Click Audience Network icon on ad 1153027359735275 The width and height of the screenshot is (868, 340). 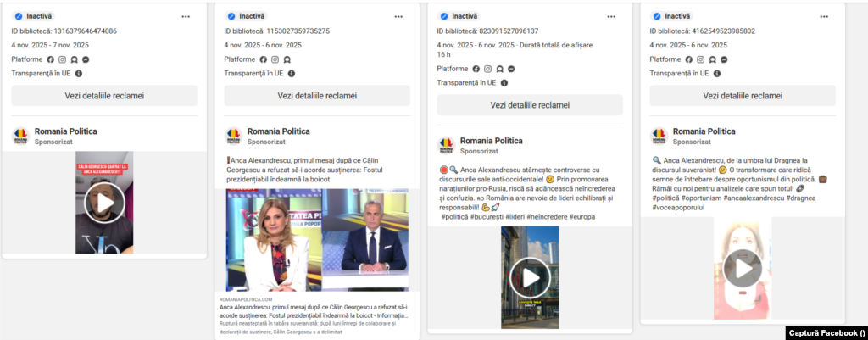coord(287,59)
